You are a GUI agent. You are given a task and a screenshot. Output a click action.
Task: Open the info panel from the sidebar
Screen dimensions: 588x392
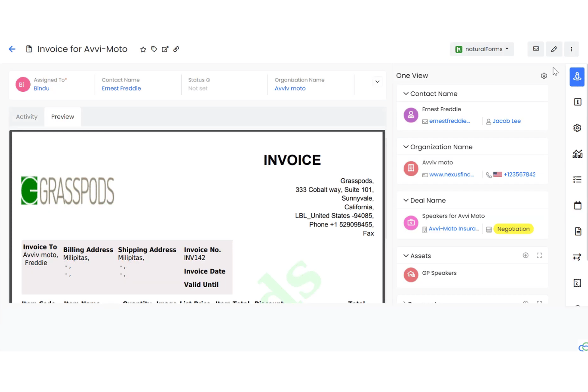tap(578, 102)
